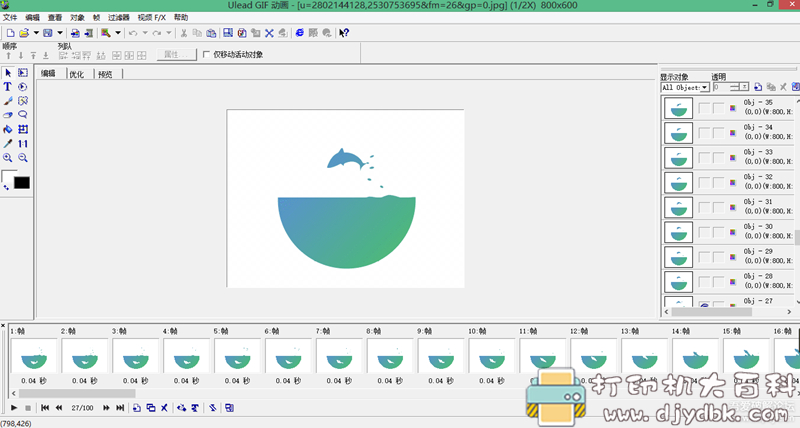The height and width of the screenshot is (428, 800).
Task: Select the Lasso selection tool
Action: (x=23, y=115)
